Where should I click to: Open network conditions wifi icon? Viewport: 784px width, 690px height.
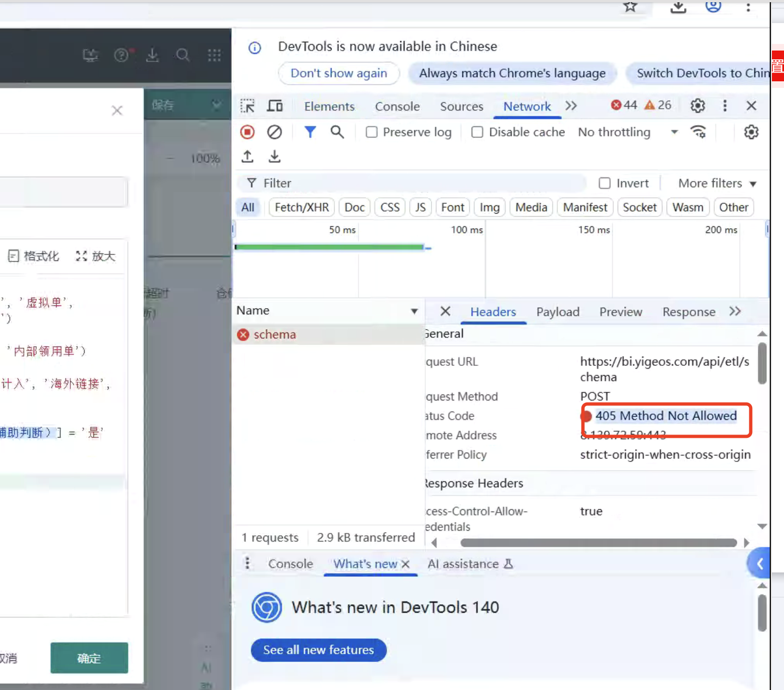pos(698,132)
